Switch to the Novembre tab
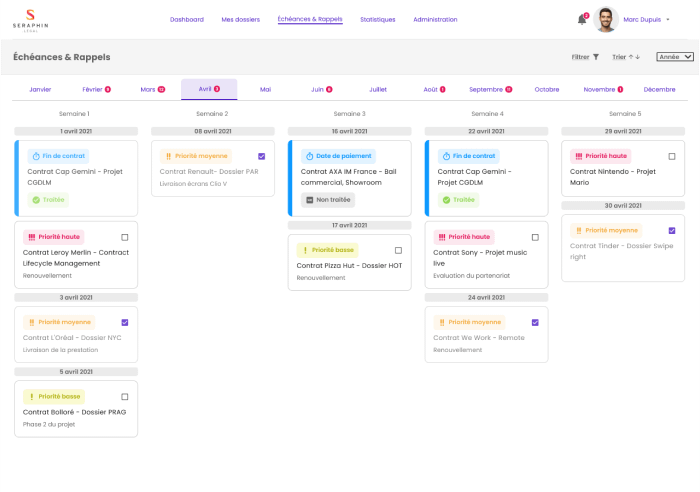 coord(603,89)
